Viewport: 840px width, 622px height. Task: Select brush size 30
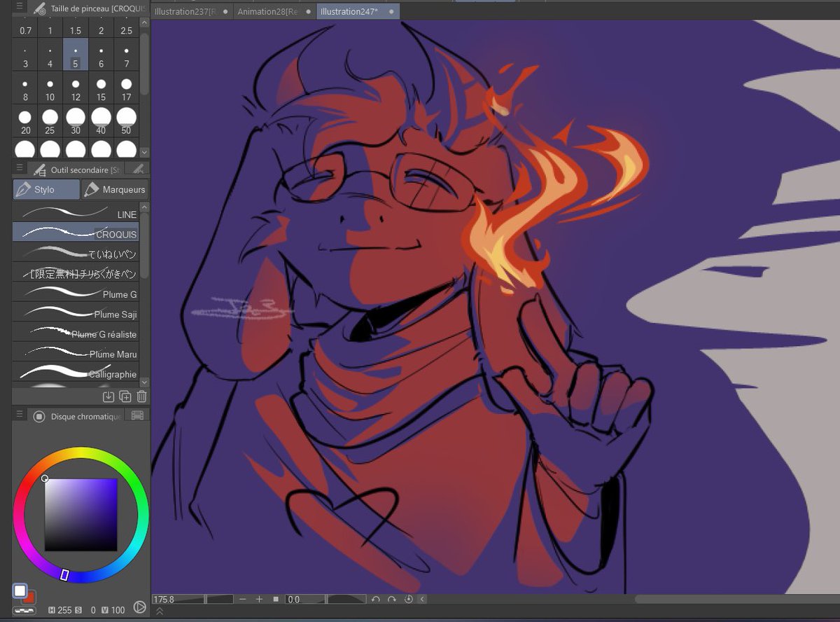(x=76, y=121)
